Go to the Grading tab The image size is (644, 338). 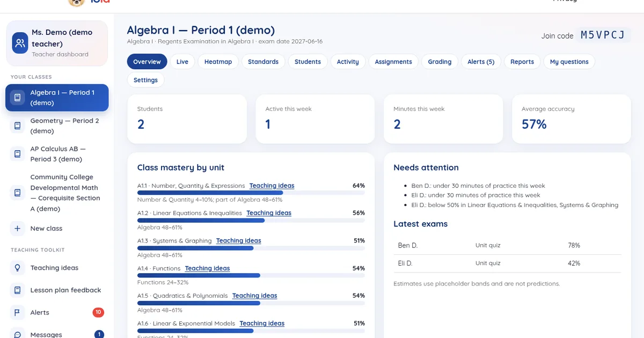[x=440, y=62]
